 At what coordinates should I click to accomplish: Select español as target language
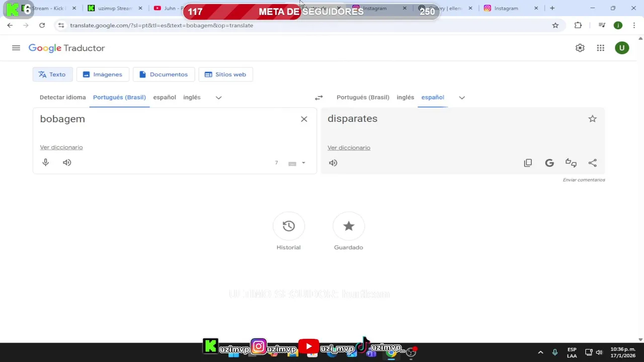pos(433,98)
